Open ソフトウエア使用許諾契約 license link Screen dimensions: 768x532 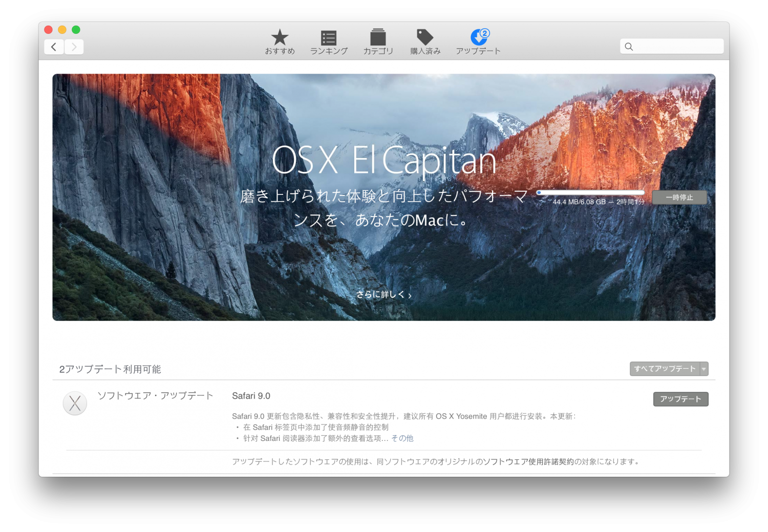[528, 461]
